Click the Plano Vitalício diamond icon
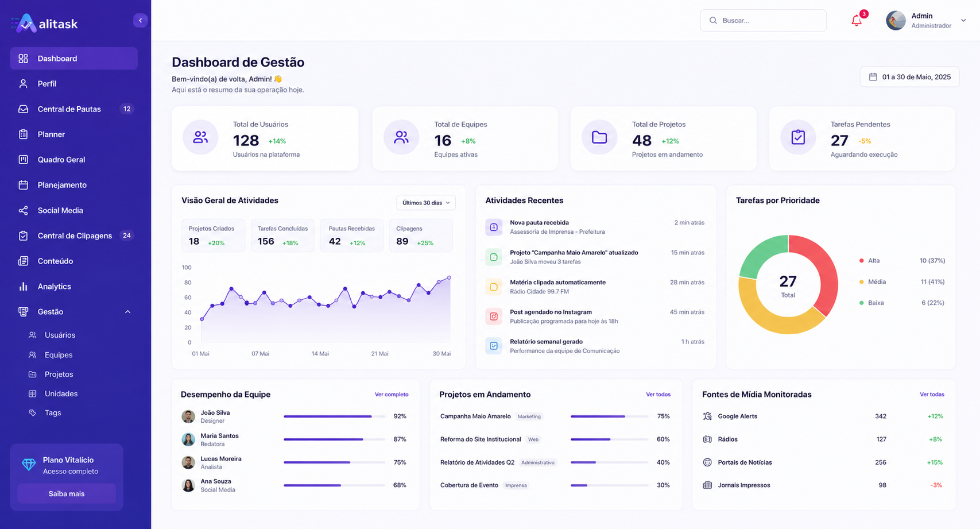The height and width of the screenshot is (529, 980). [29, 465]
